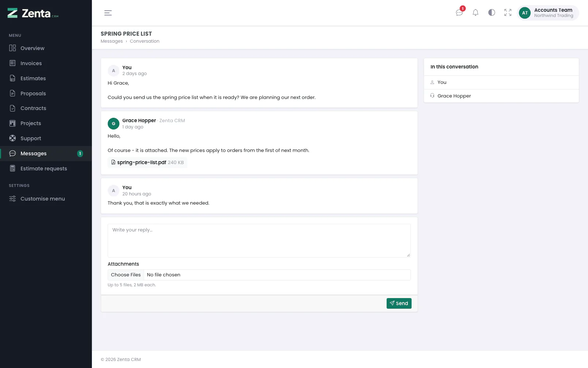Click the Zenta CRM logo

33,13
